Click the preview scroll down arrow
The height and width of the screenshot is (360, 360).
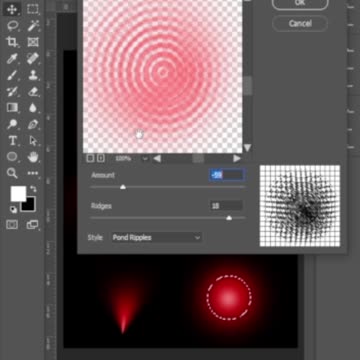click(247, 148)
